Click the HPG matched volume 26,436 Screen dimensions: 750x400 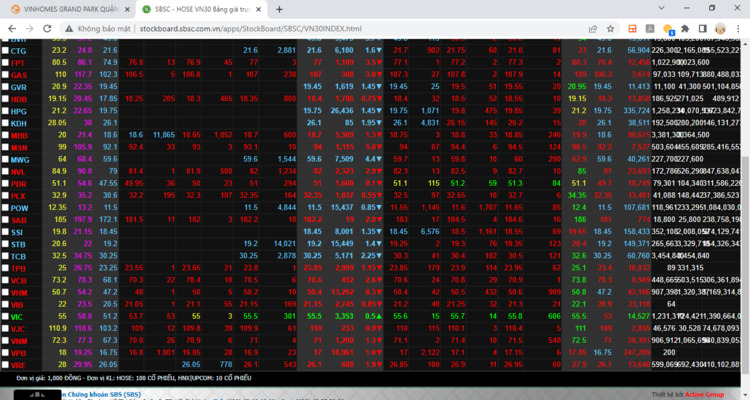click(342, 111)
